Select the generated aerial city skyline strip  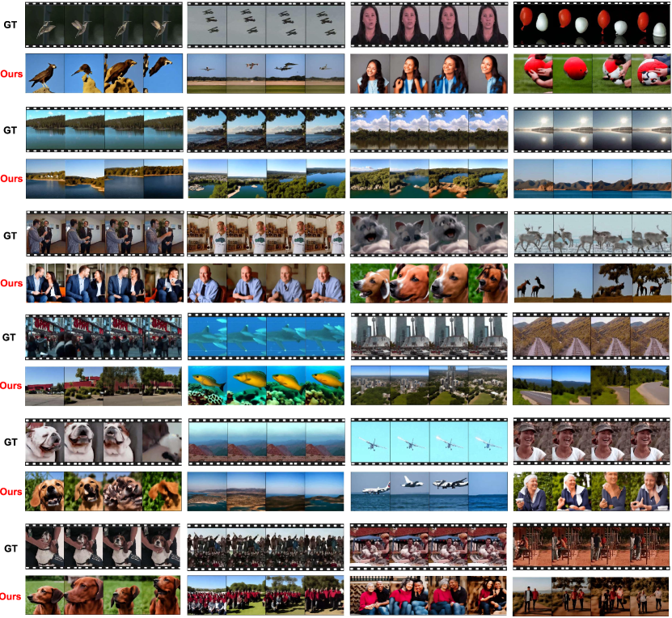[429, 386]
